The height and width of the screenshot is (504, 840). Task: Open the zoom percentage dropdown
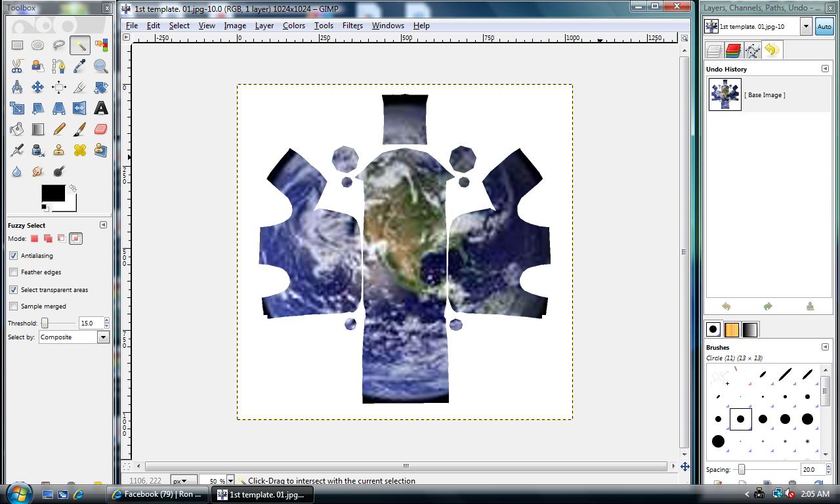pos(230,481)
